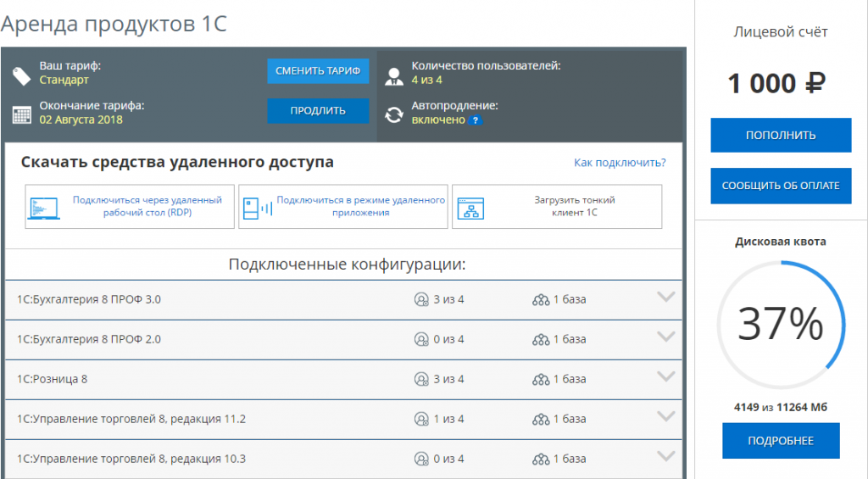Click 1С:Управление торговлей 8, редакция 10.3 name
This screenshot has height=479, width=868.
pyautogui.click(x=131, y=459)
